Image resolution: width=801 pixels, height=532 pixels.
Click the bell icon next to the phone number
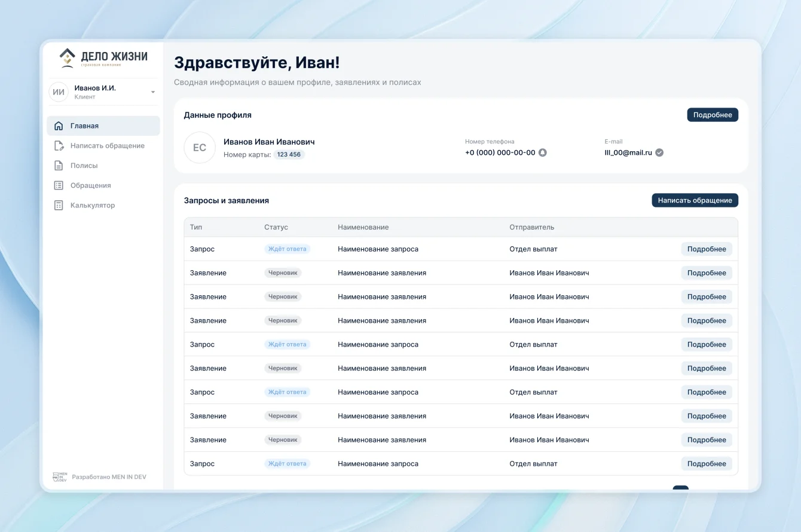543,152
